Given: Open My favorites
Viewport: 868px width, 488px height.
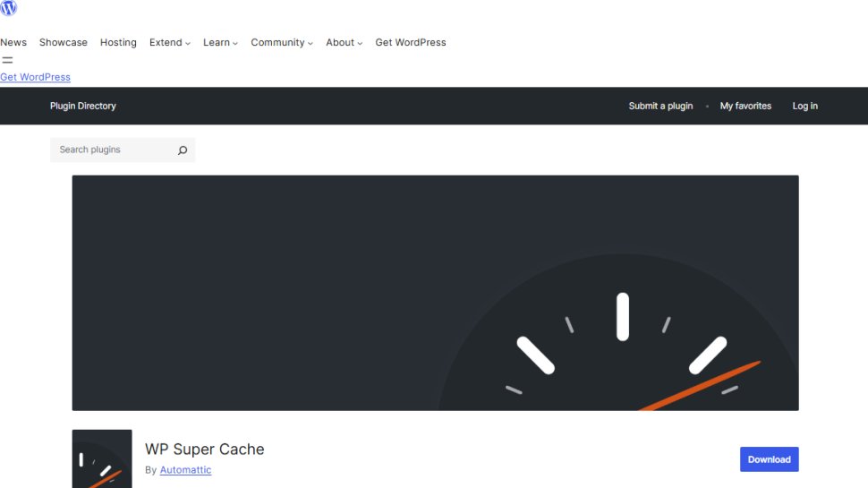Looking at the screenshot, I should (x=745, y=106).
